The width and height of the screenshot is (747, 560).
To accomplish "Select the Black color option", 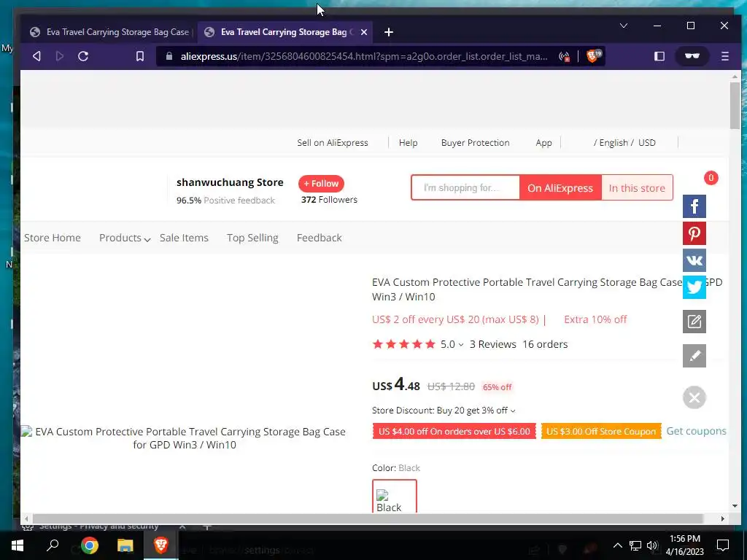I will click(x=395, y=496).
